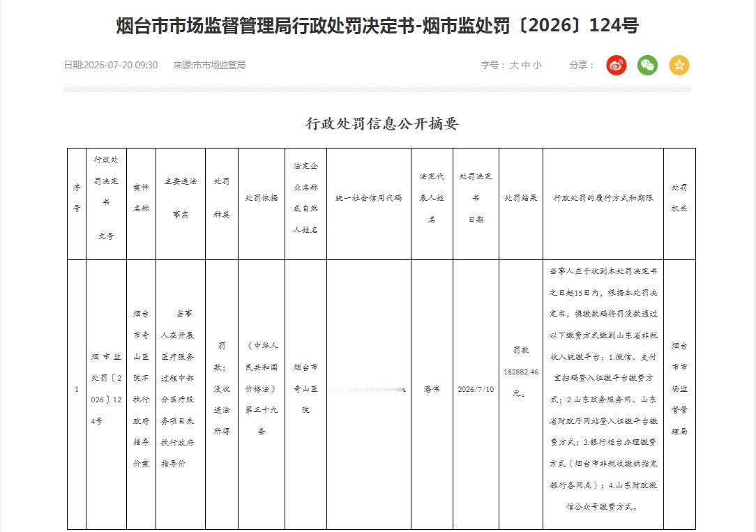Share the page via WeChat icon
Viewport: 756px width, 532px height.
click(647, 65)
